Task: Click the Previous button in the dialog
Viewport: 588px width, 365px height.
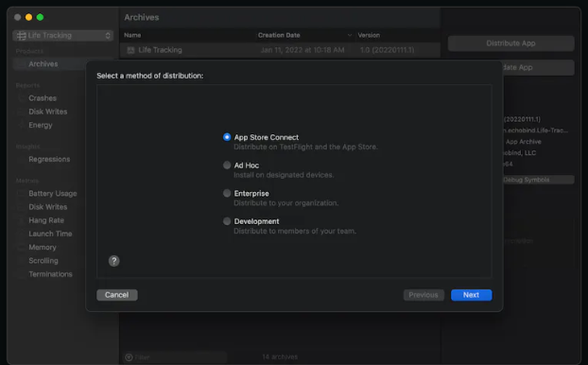Action: [424, 295]
